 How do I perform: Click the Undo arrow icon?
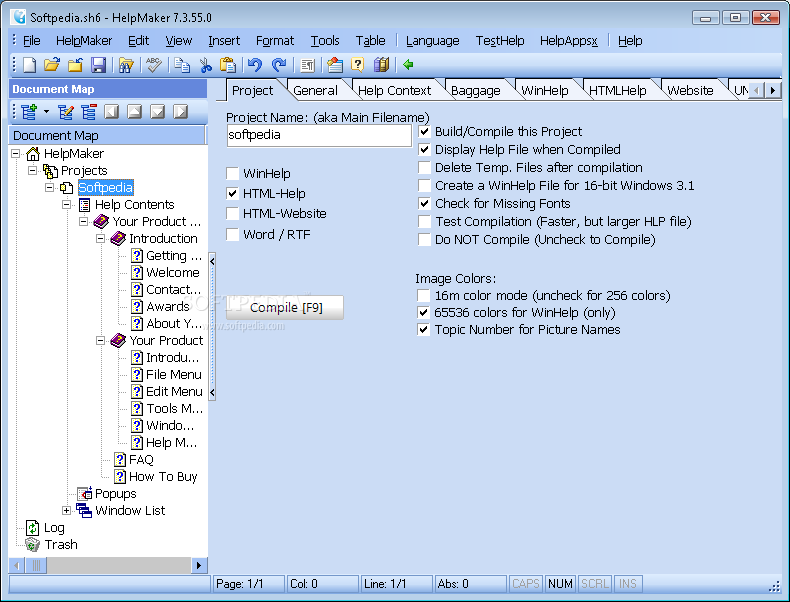point(255,64)
